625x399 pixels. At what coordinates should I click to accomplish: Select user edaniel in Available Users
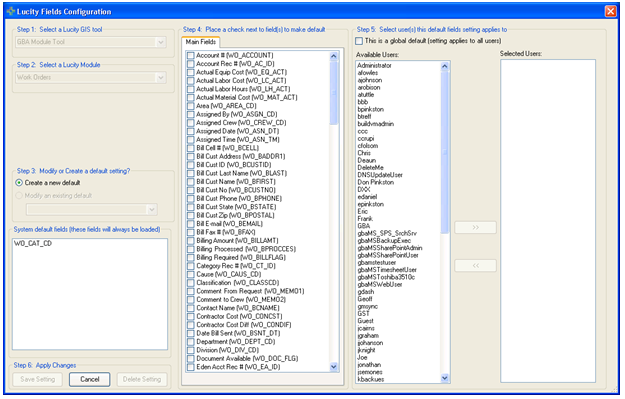[x=367, y=197]
